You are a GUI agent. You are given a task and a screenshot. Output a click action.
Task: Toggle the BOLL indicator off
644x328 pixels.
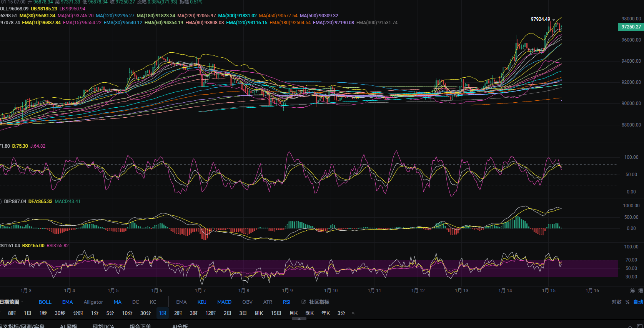45,302
